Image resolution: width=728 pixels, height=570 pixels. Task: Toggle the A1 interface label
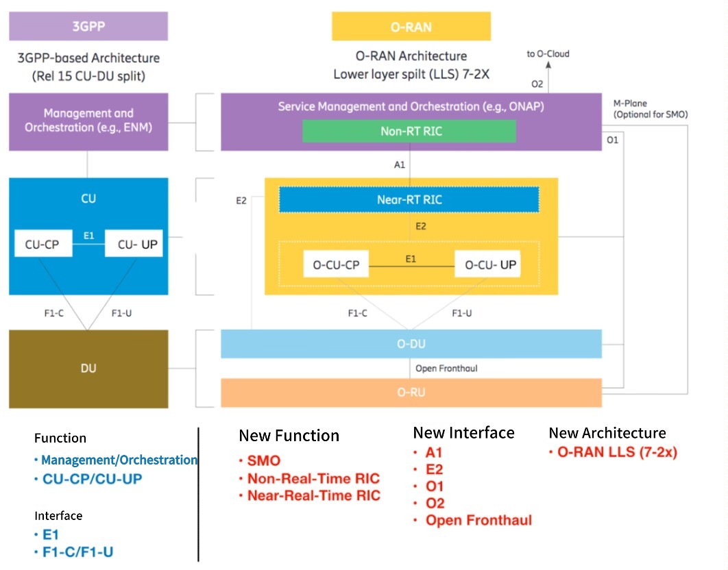(x=400, y=164)
